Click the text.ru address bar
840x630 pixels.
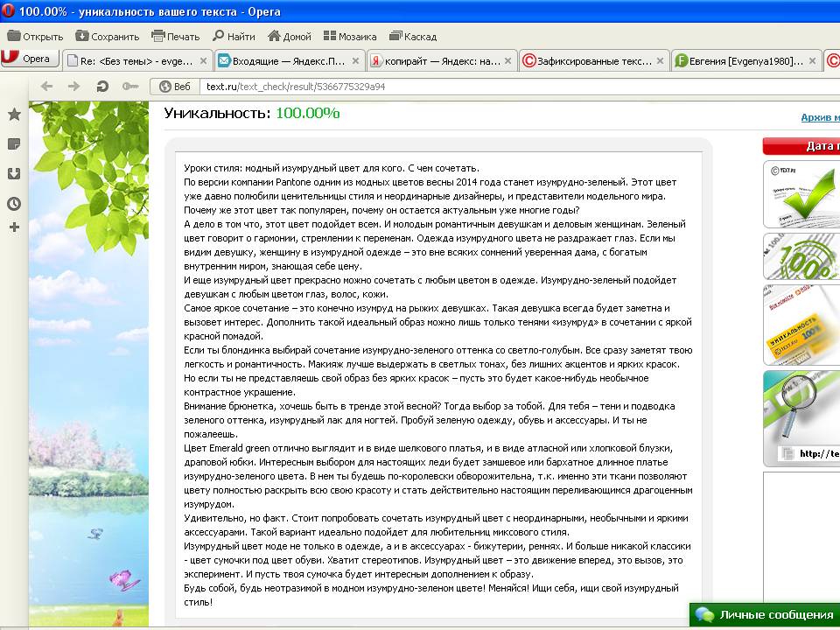[x=520, y=87]
